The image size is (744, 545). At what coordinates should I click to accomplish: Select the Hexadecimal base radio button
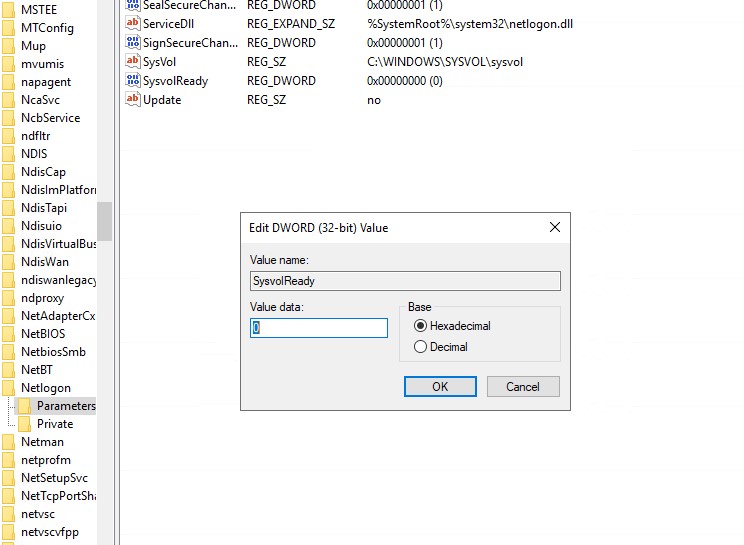420,326
